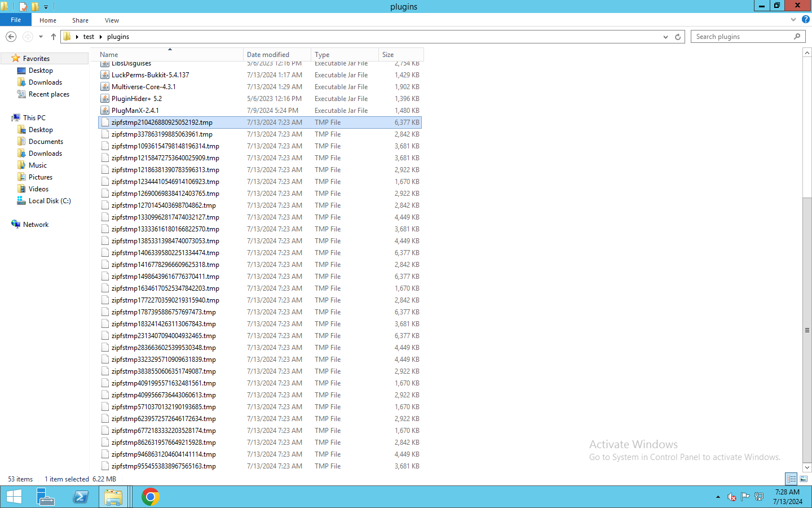The width and height of the screenshot is (812, 508).
Task: Click the Network icon in navigation pane
Action: pos(16,225)
